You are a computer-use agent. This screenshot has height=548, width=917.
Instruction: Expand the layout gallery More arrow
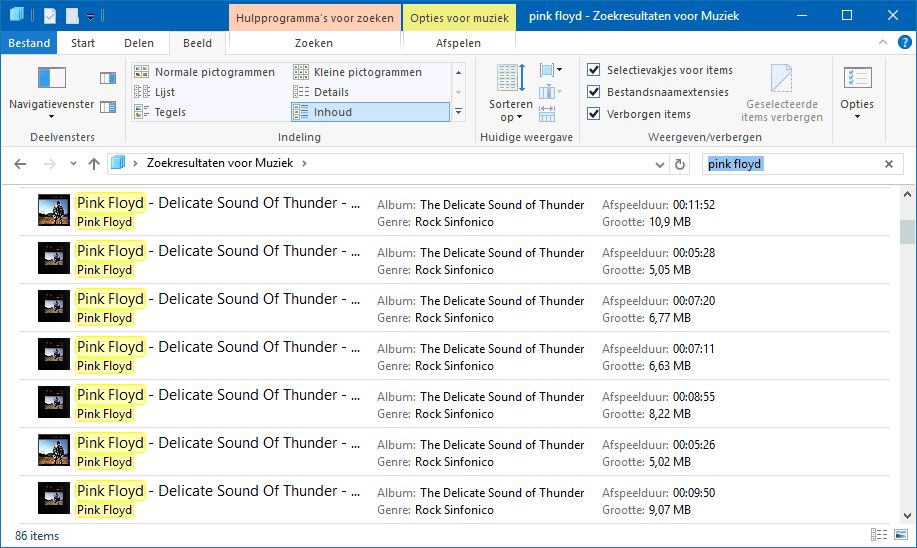[x=458, y=112]
